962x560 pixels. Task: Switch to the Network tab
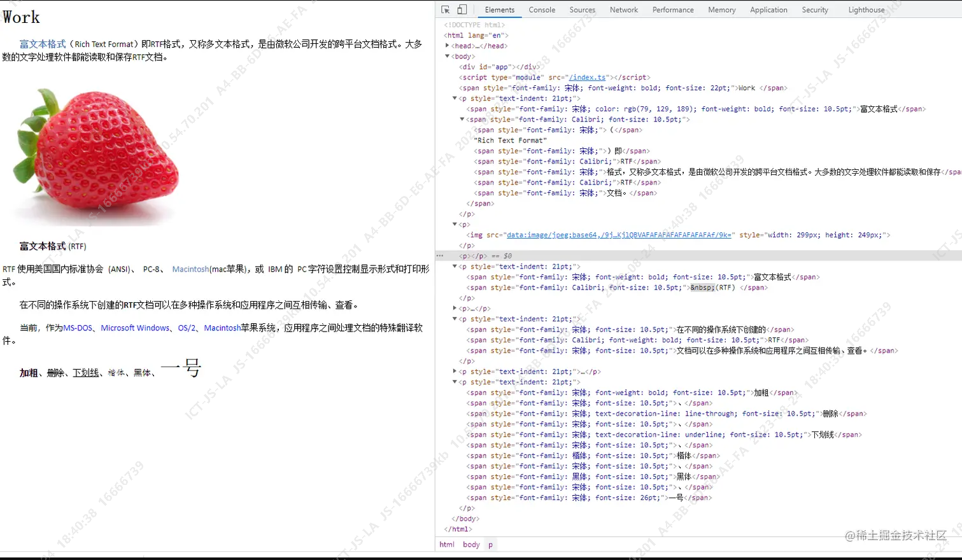click(624, 10)
